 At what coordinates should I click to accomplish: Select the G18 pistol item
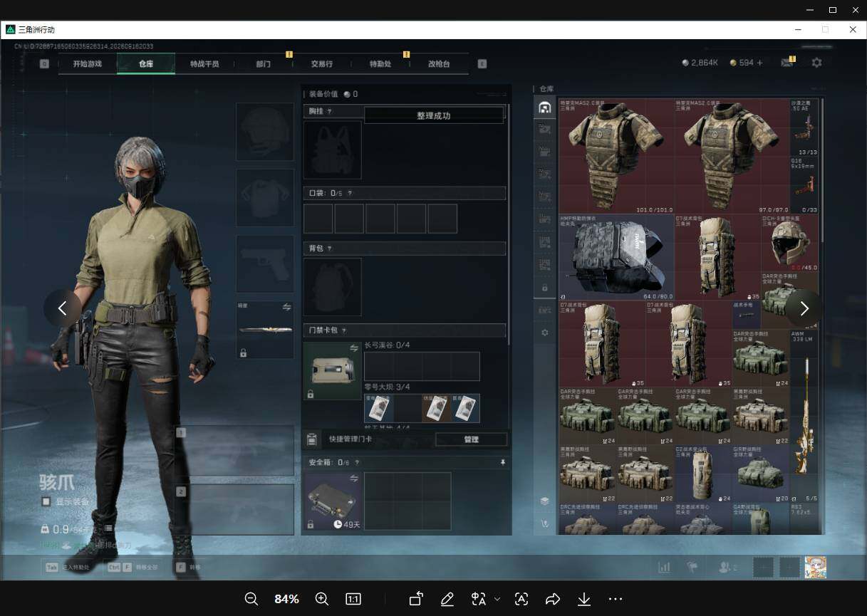point(805,185)
